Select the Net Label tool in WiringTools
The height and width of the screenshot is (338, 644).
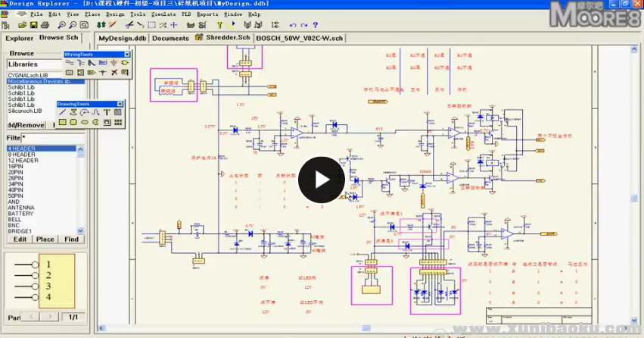(103, 63)
